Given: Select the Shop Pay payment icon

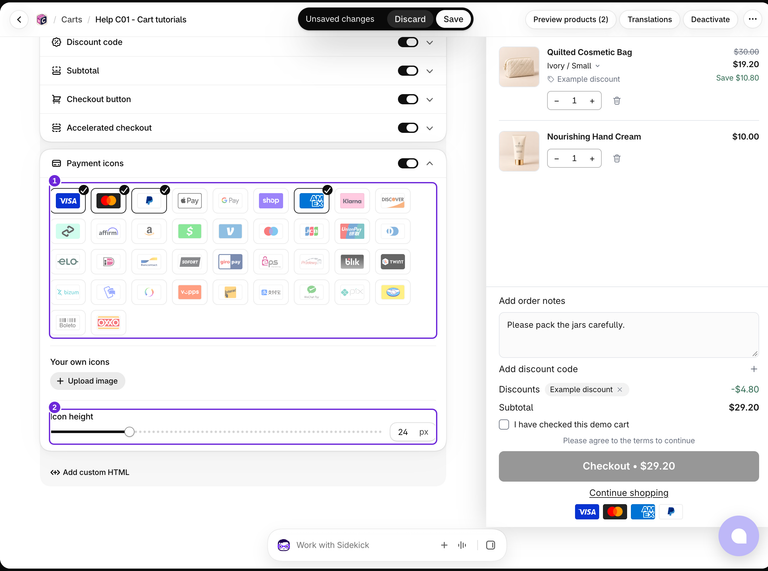Looking at the screenshot, I should pos(271,201).
